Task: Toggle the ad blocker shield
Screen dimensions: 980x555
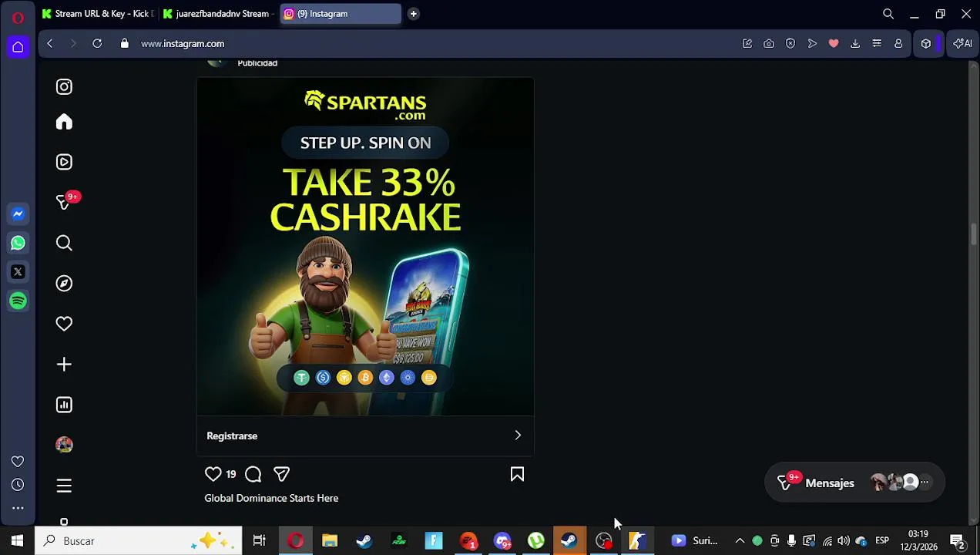Action: click(x=790, y=44)
